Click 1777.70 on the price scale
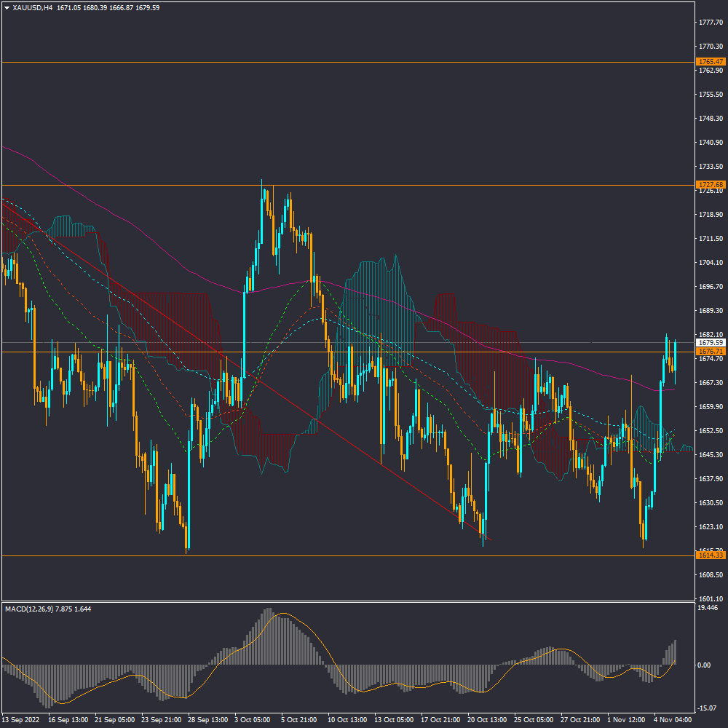This screenshot has height=728, width=728. point(709,23)
